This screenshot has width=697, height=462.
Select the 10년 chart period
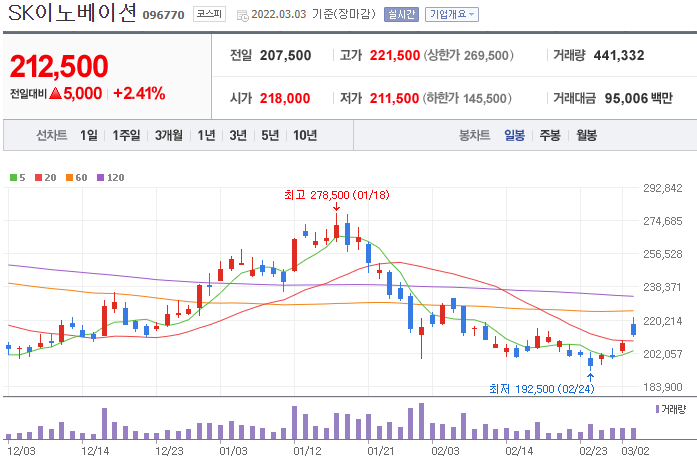click(305, 135)
